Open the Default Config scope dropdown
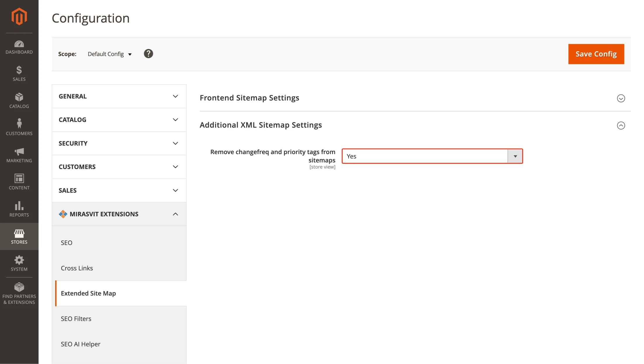 [110, 54]
